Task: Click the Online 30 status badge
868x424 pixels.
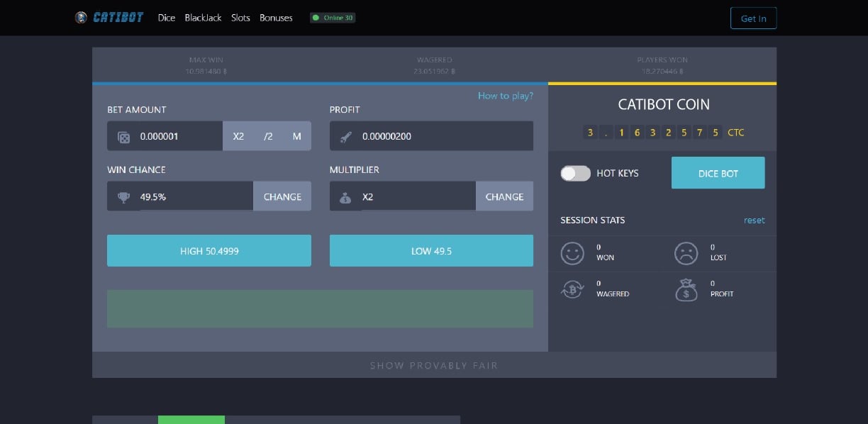Action: [333, 18]
